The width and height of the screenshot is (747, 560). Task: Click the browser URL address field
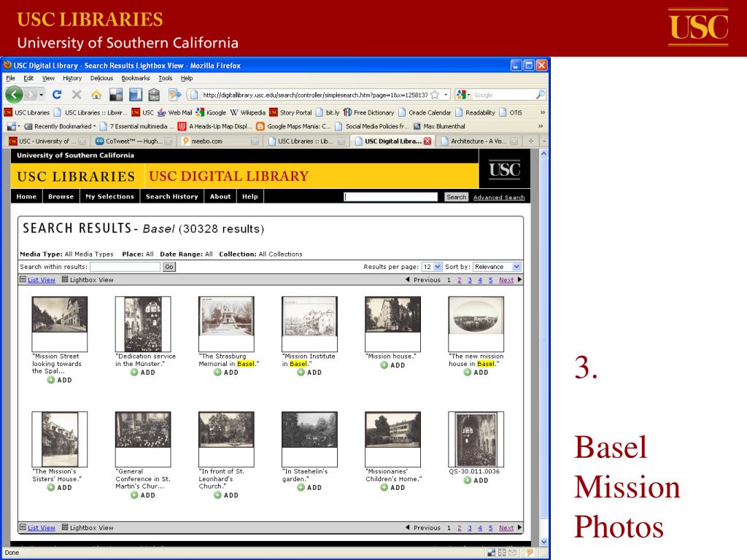[x=315, y=95]
